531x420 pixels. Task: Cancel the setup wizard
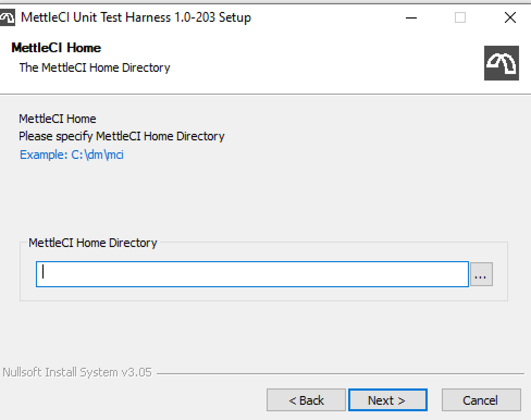(x=480, y=400)
